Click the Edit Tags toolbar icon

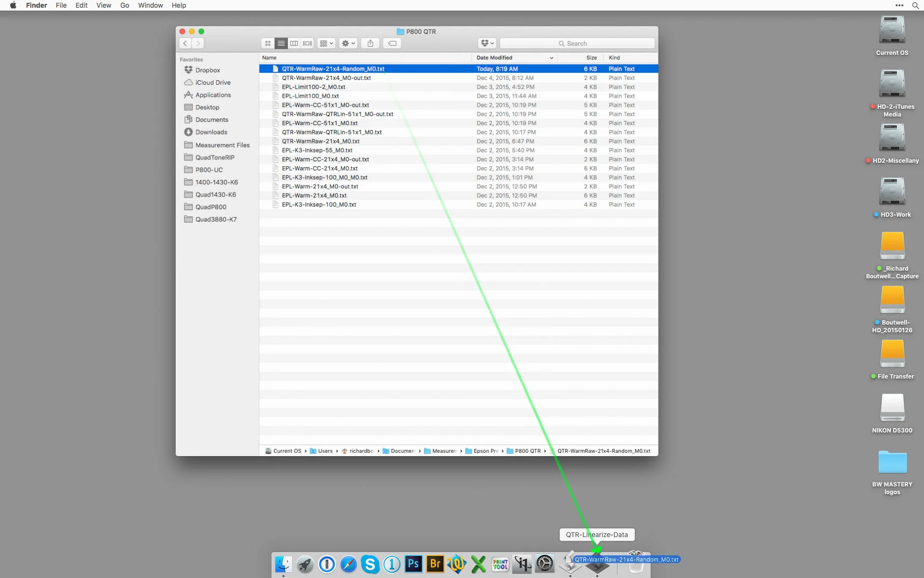392,43
